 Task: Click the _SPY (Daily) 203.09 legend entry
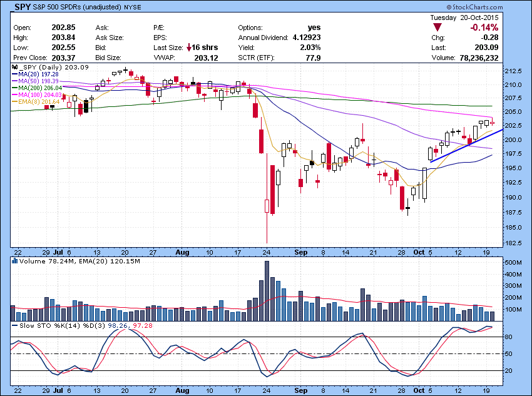click(x=54, y=67)
